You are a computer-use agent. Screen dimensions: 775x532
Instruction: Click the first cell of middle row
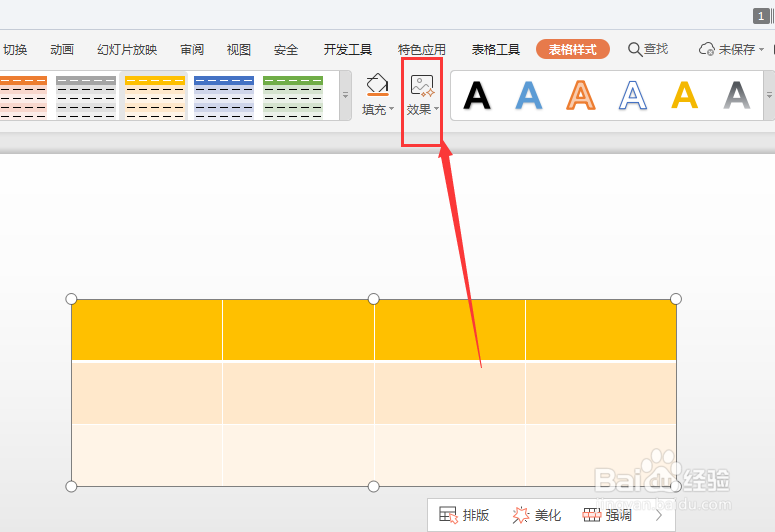coord(147,393)
